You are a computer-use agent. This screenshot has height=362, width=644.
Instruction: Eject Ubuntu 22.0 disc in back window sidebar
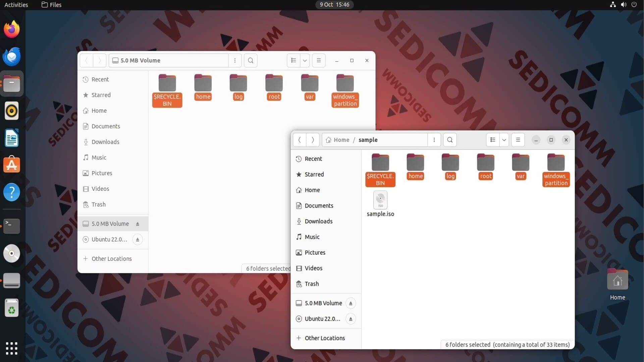tap(138, 239)
